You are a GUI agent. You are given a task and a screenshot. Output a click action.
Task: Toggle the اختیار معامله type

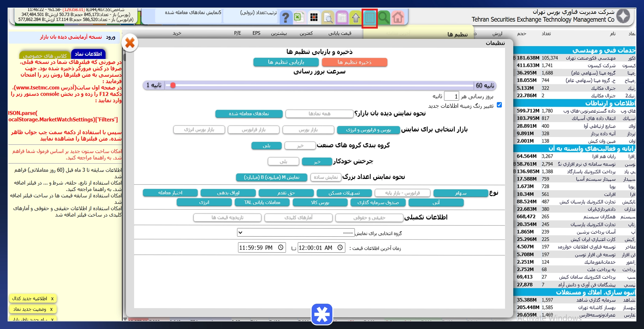click(170, 193)
